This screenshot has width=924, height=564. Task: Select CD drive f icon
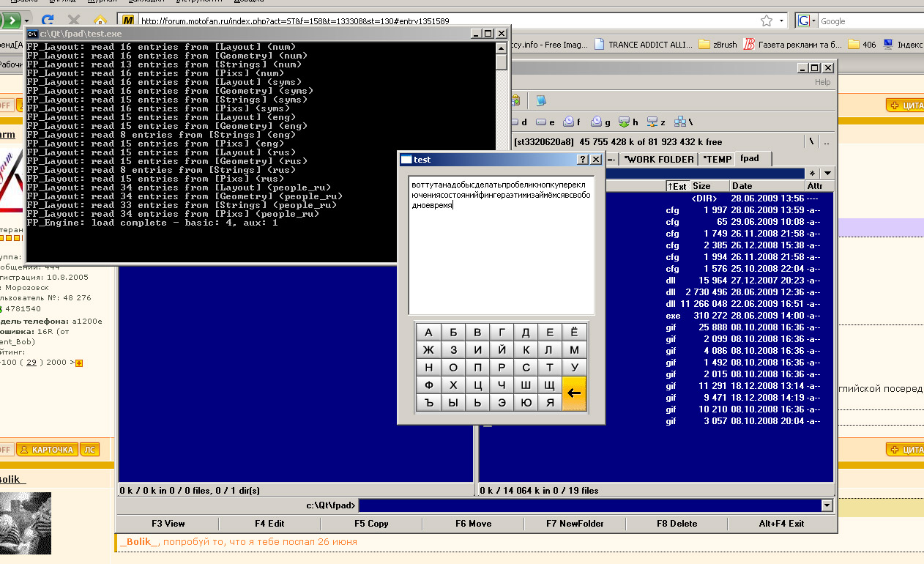[573, 122]
